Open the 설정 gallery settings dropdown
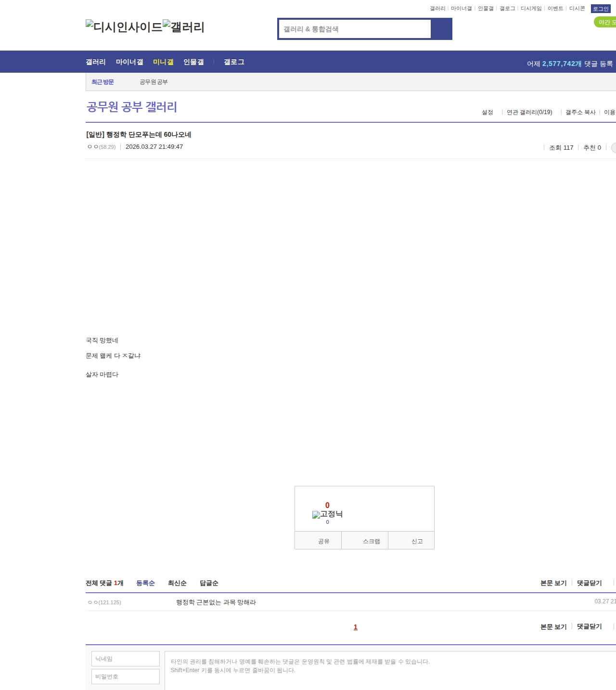 (487, 112)
